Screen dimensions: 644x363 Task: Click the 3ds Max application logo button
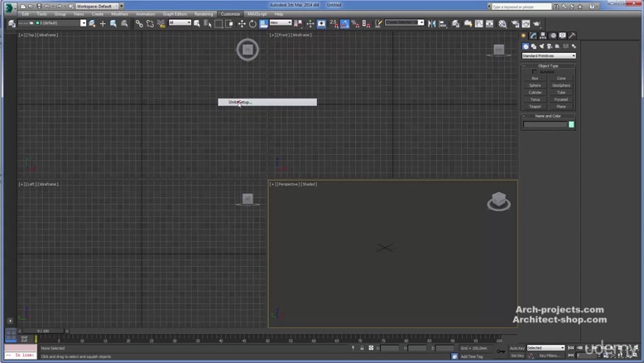pyautogui.click(x=10, y=7)
